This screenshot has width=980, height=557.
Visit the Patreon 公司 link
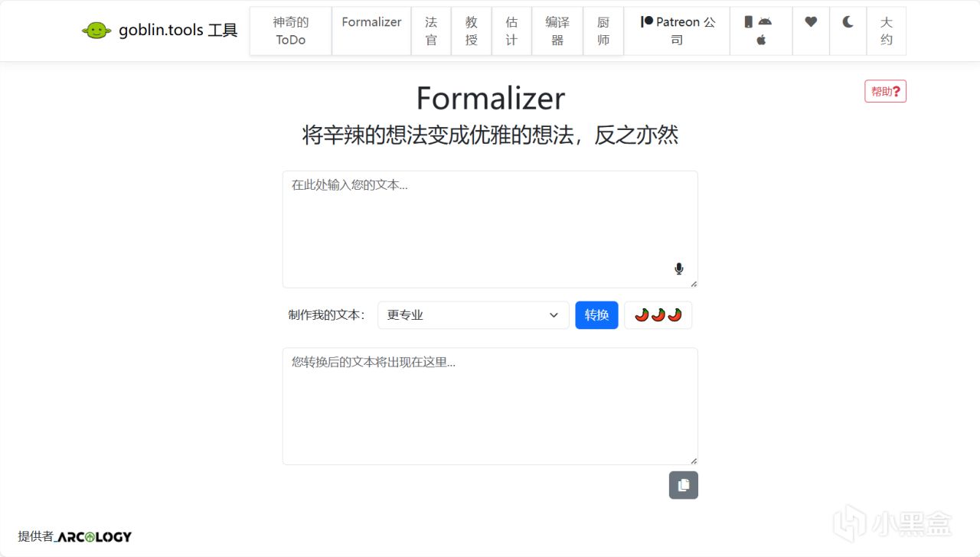[677, 31]
